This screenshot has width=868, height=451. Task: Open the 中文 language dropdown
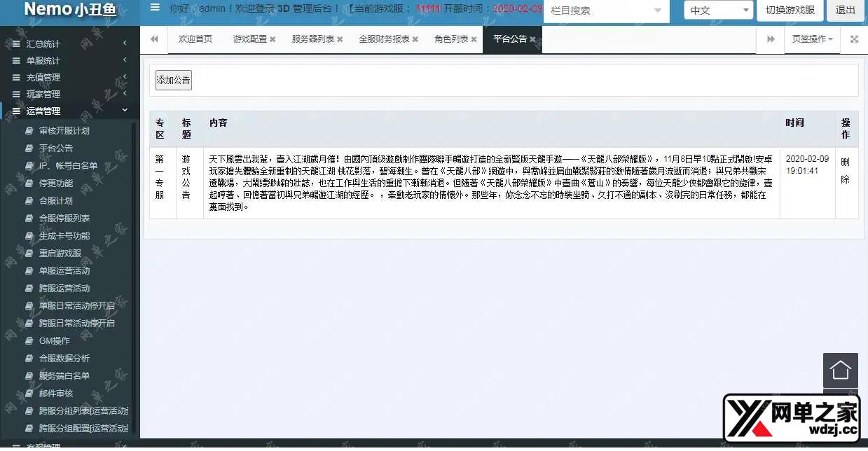[x=717, y=11]
